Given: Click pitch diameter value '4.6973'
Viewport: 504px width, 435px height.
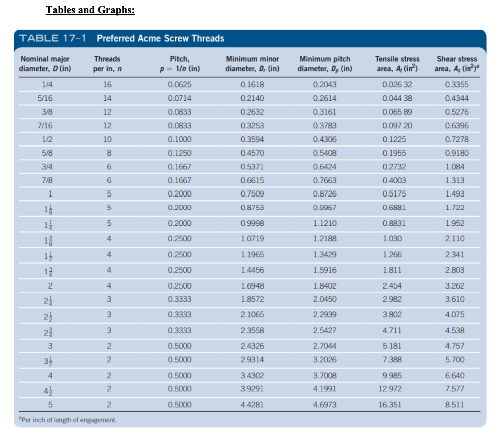Looking at the screenshot, I should click(x=325, y=405).
